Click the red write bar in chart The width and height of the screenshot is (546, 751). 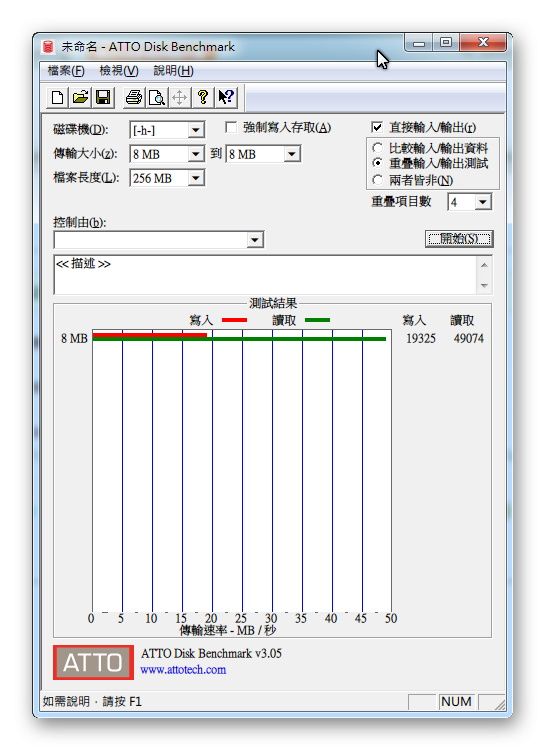point(149,335)
